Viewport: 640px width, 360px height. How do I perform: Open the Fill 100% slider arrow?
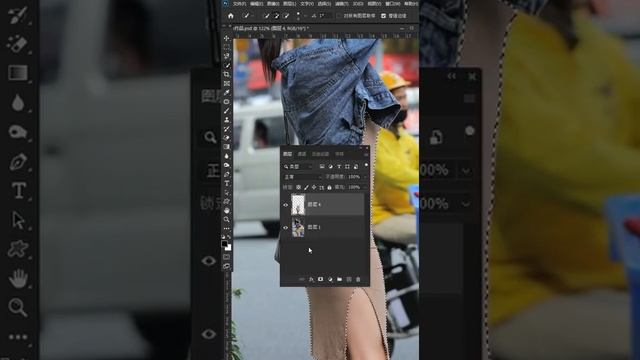coord(364,187)
